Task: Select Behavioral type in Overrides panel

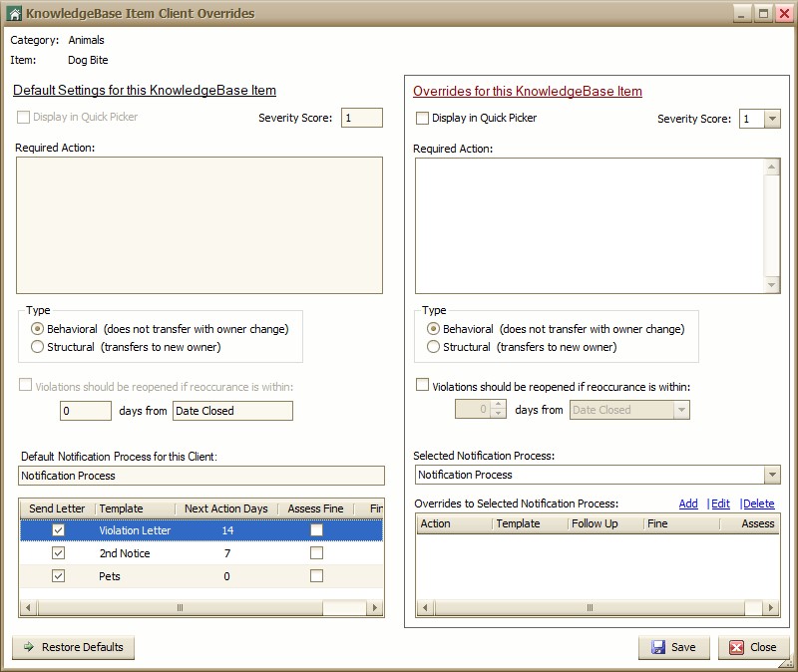Action: (x=433, y=329)
